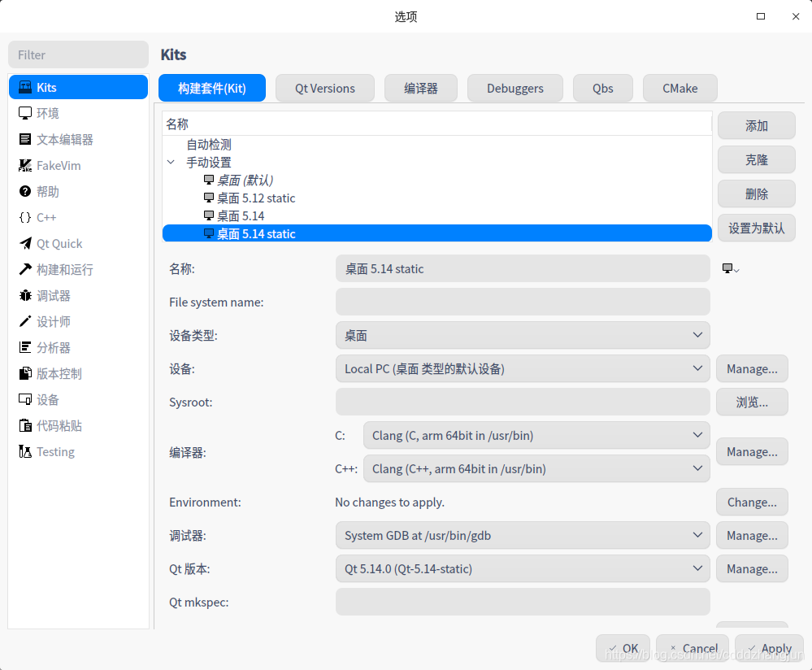Click the 删除 button
812x670 pixels.
click(x=756, y=194)
